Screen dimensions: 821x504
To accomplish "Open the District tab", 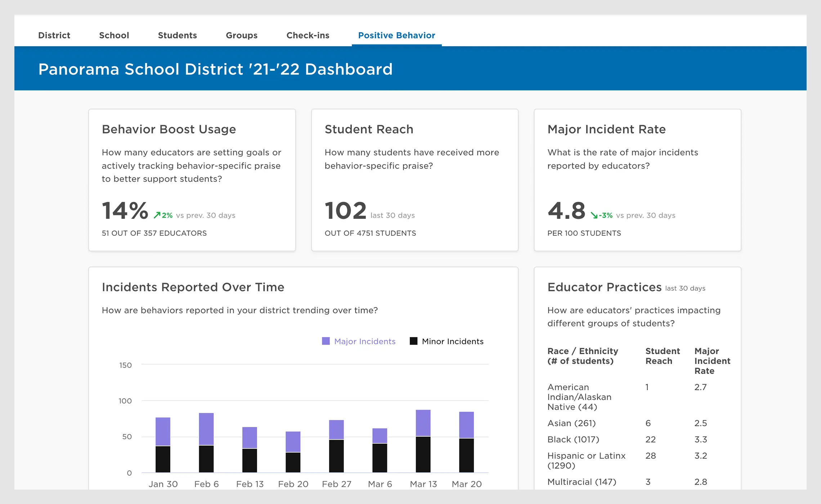I will pyautogui.click(x=54, y=35).
